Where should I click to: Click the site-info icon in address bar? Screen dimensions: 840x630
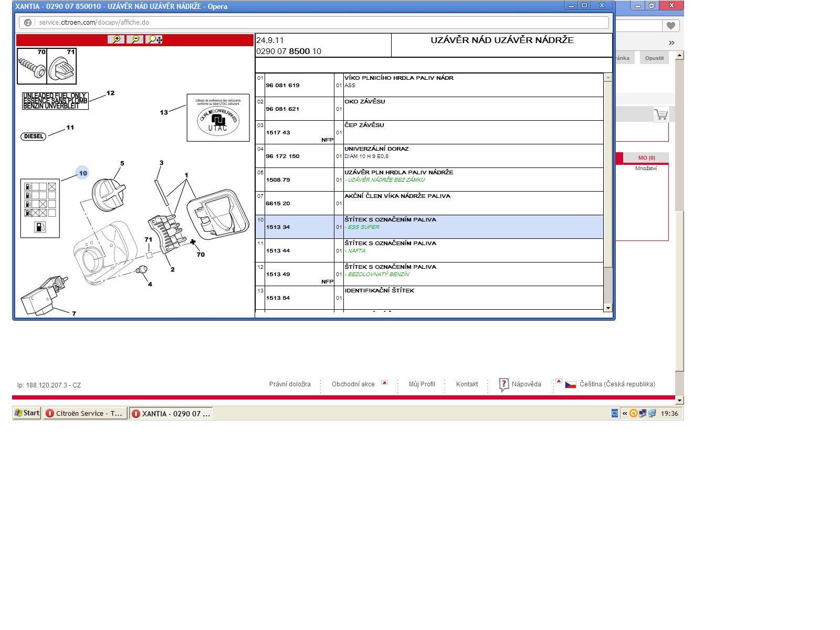28,23
